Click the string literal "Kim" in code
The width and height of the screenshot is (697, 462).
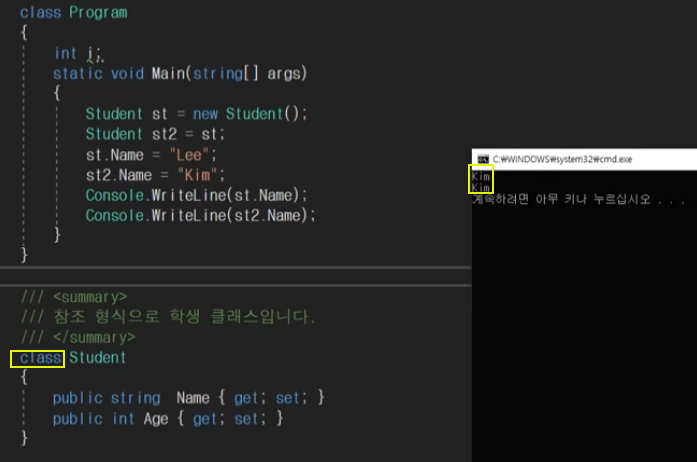[x=197, y=175]
